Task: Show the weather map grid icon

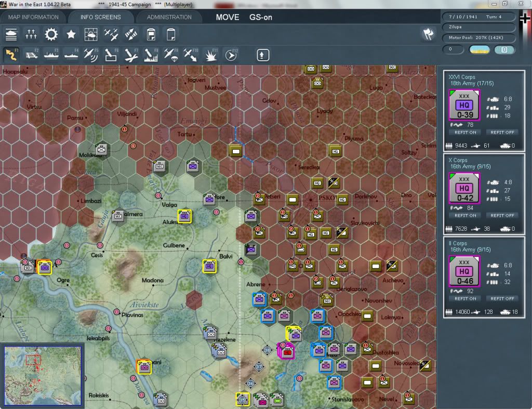Action: [x=91, y=34]
